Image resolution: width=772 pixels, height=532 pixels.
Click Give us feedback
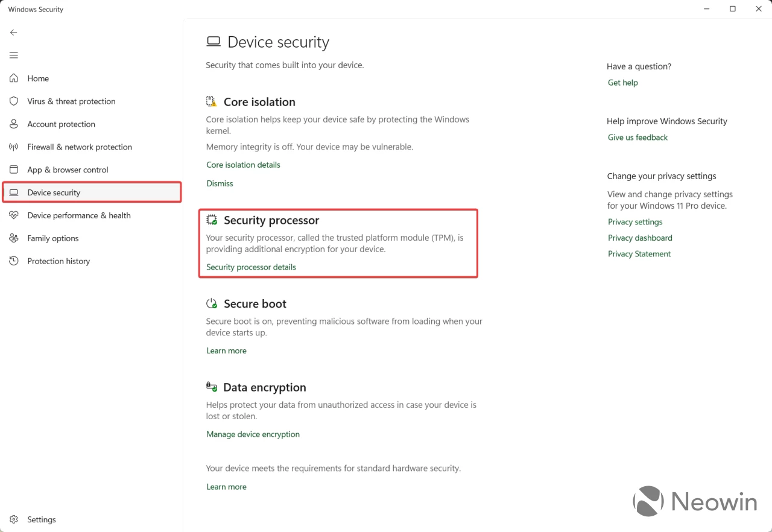pos(638,137)
